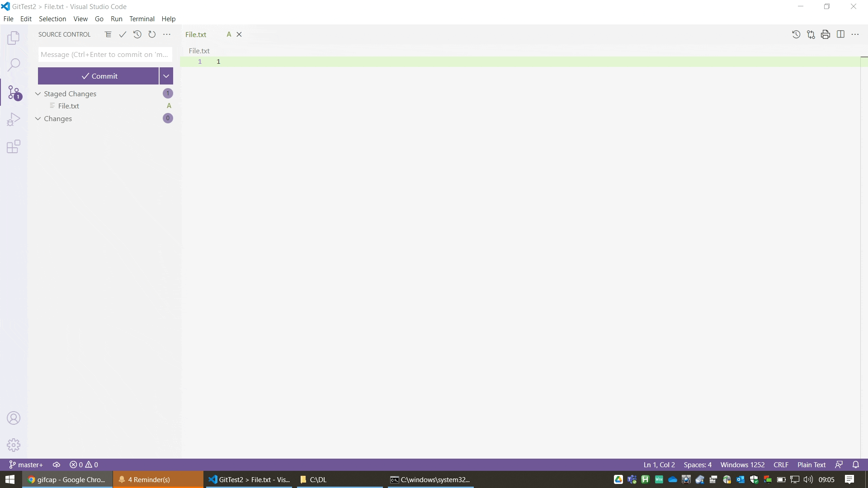Collapse the Staged Changes section

38,94
